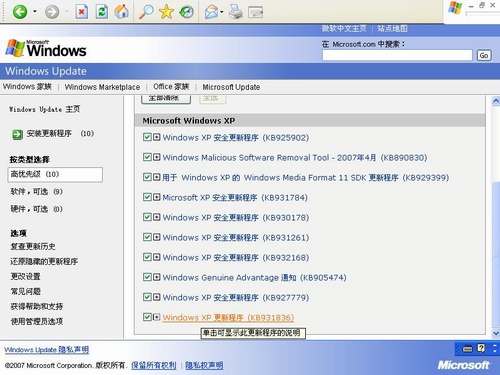Uncheck Malicious Software Removal Tool checkbox
500x375 pixels.
147,157
